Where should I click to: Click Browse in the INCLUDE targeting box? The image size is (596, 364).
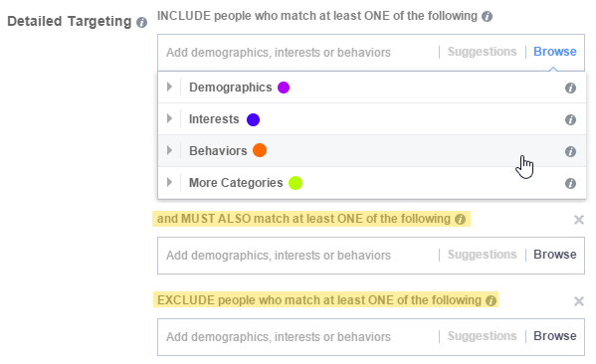pos(554,52)
